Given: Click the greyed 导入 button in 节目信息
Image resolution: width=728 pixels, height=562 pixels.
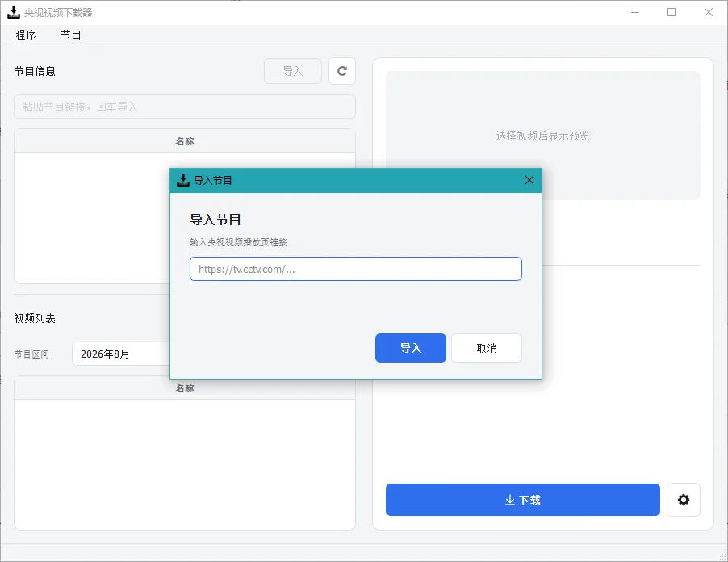Looking at the screenshot, I should tap(293, 71).
